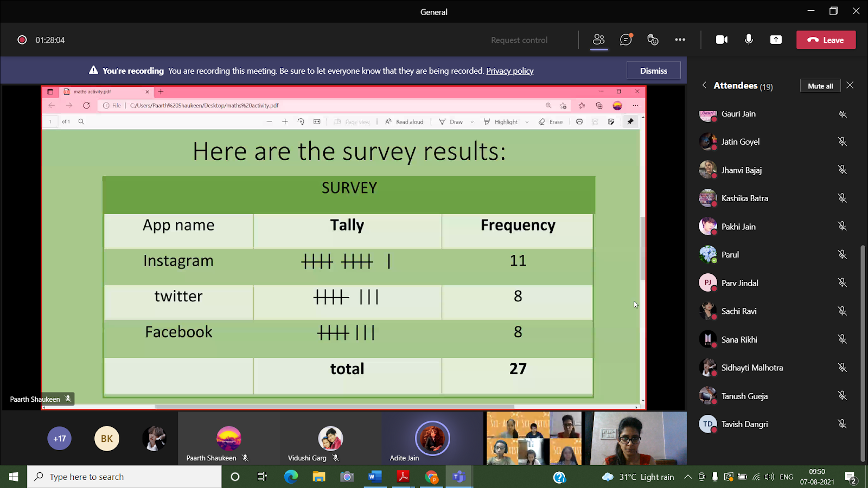Toggle mic icon for Jhanvi Bajaj
The height and width of the screenshot is (488, 868).
pyautogui.click(x=842, y=170)
